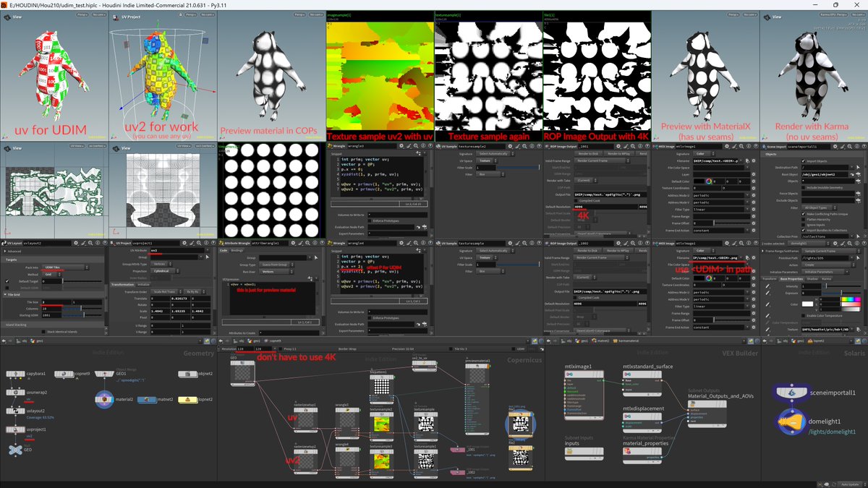Click the UV Attribute field in uvproject1
The image size is (868, 488).
point(176,250)
